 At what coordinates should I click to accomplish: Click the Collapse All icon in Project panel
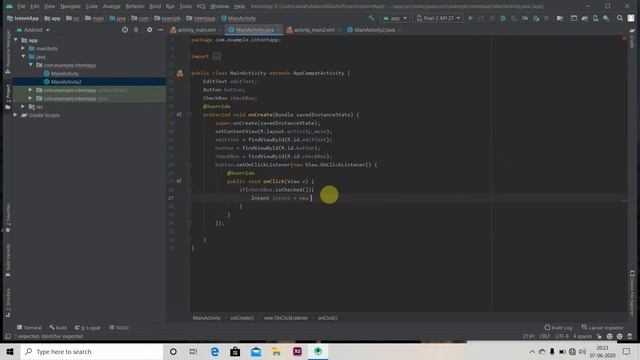[136, 30]
